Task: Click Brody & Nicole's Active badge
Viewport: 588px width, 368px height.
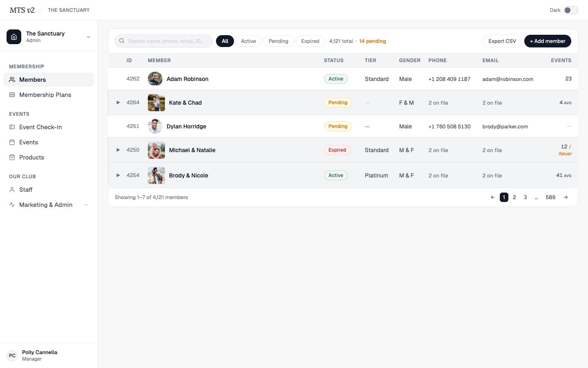Action: point(336,175)
